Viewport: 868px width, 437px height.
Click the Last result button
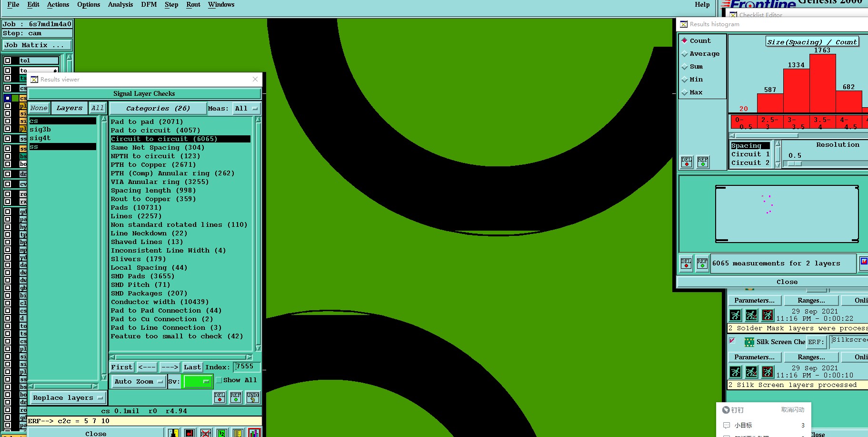(192, 367)
